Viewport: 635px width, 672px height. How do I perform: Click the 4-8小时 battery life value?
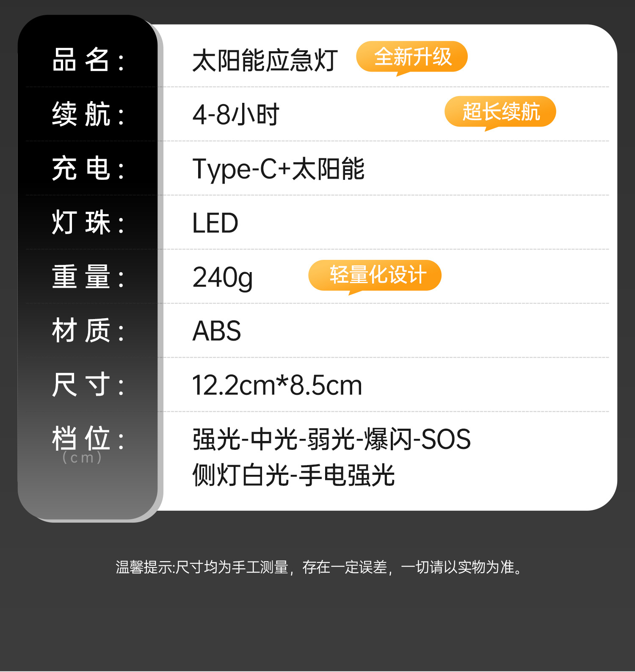pos(236,114)
